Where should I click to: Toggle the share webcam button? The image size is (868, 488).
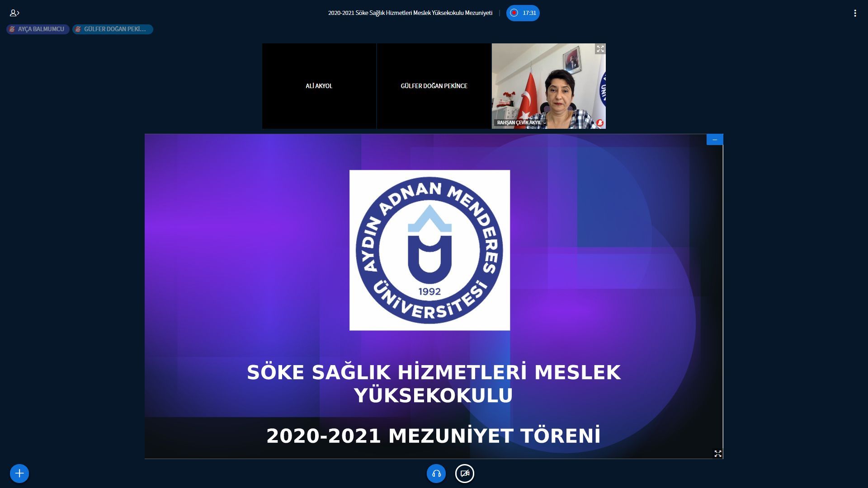(464, 473)
